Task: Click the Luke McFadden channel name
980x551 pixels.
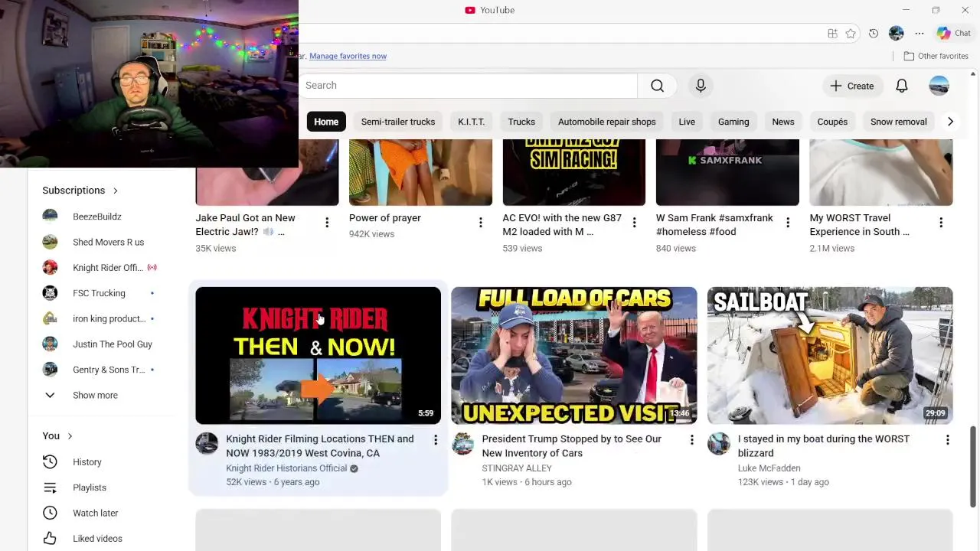Action: click(x=769, y=468)
